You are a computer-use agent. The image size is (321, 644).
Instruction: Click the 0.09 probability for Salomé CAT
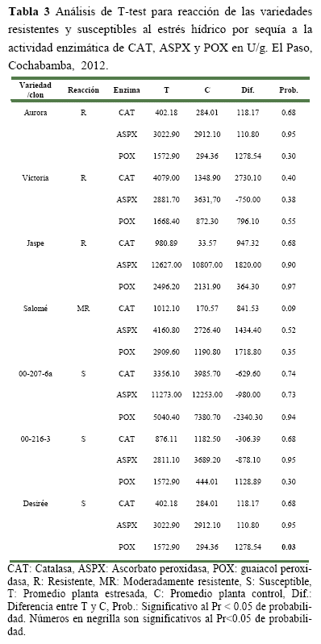tap(289, 309)
